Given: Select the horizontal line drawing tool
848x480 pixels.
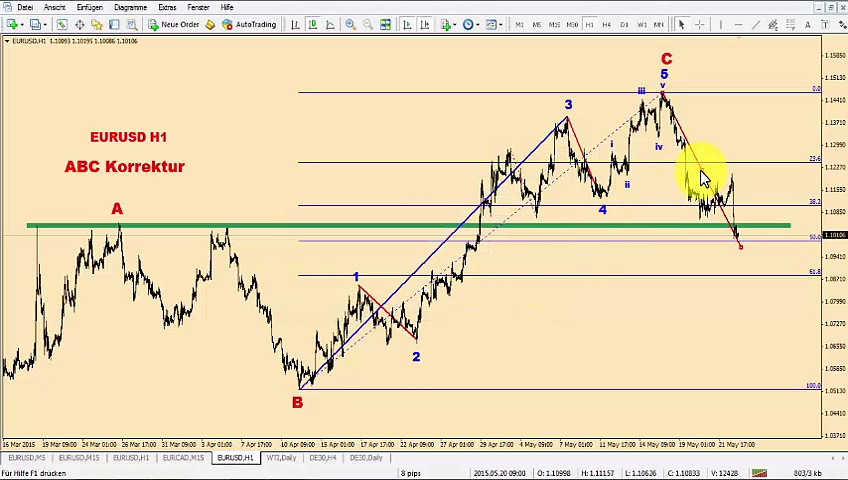Looking at the screenshot, I should pos(737,24).
